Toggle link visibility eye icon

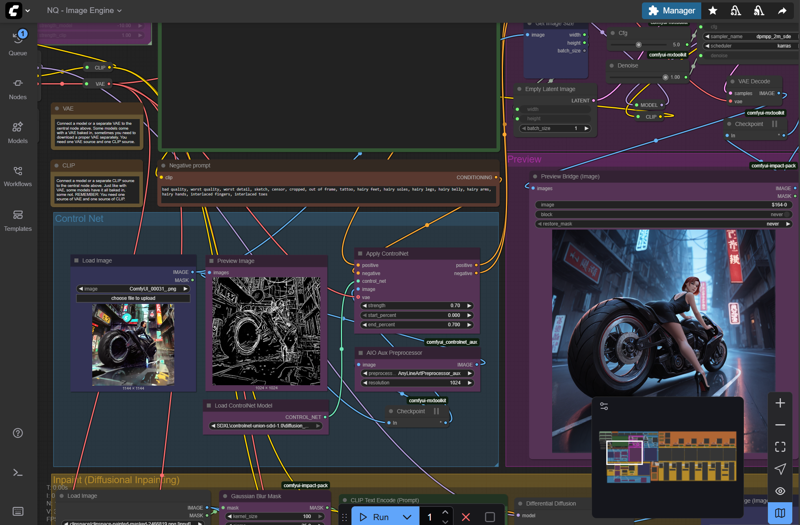pos(780,491)
